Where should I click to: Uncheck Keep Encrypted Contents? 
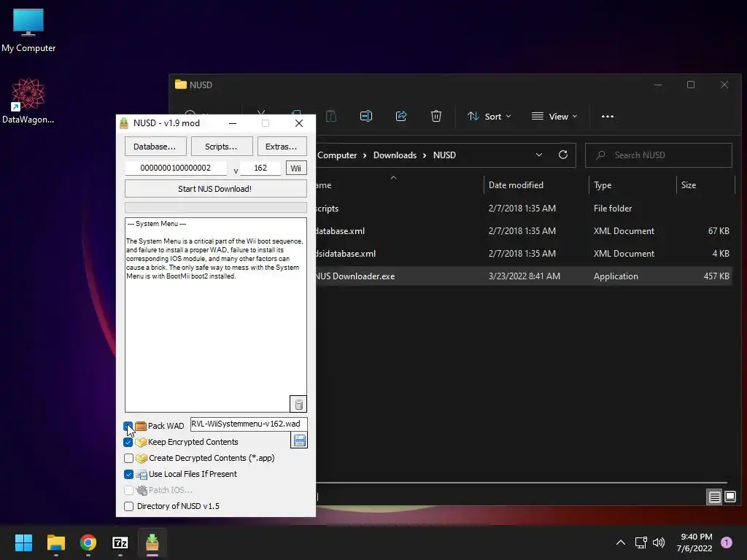[x=128, y=442]
